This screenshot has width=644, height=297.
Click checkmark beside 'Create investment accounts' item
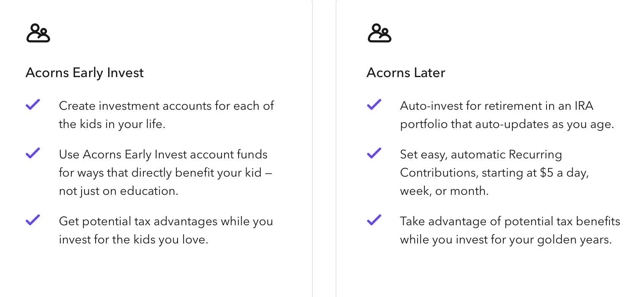33,104
